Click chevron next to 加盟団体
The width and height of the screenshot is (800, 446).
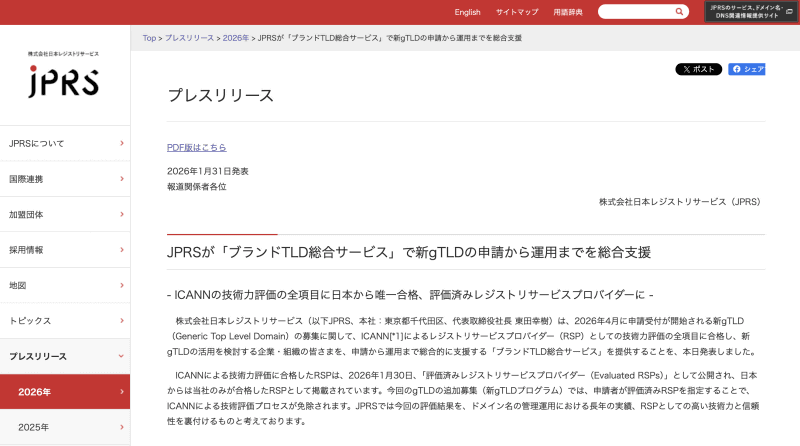click(x=121, y=214)
